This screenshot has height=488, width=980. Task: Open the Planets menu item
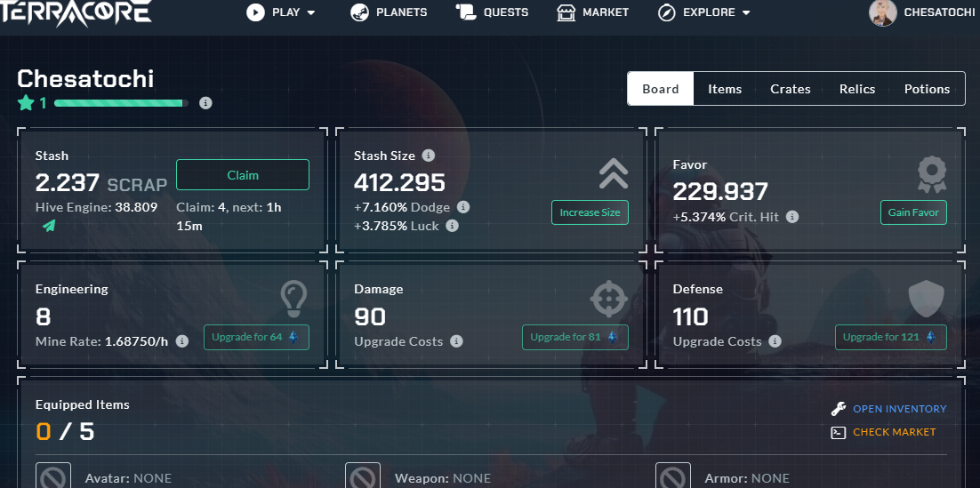pos(389,12)
